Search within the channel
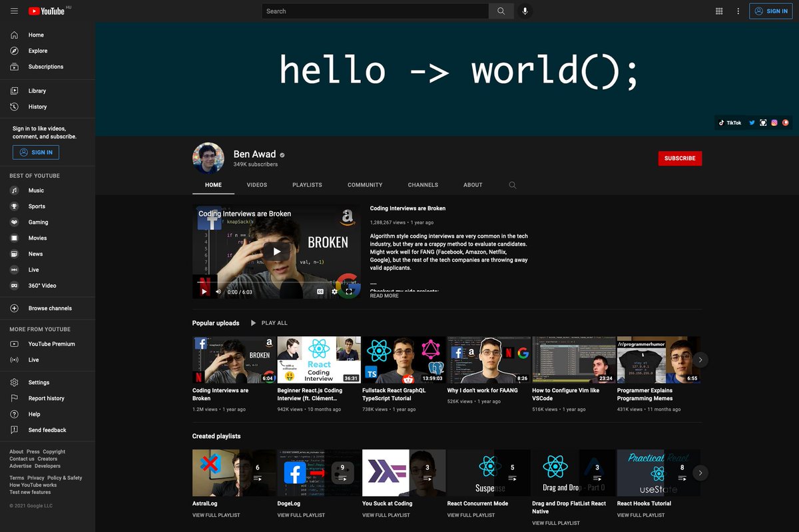The image size is (799, 532). pyautogui.click(x=513, y=185)
